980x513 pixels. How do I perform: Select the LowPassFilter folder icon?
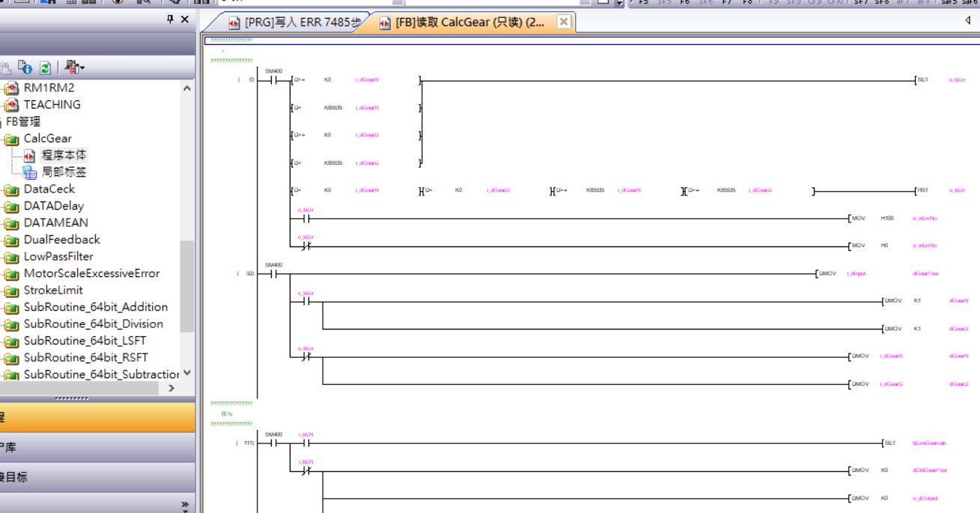11,258
